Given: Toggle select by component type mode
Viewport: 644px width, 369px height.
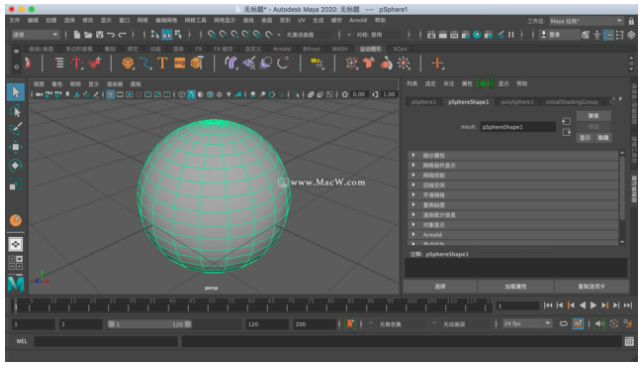Looking at the screenshot, I should (x=178, y=35).
